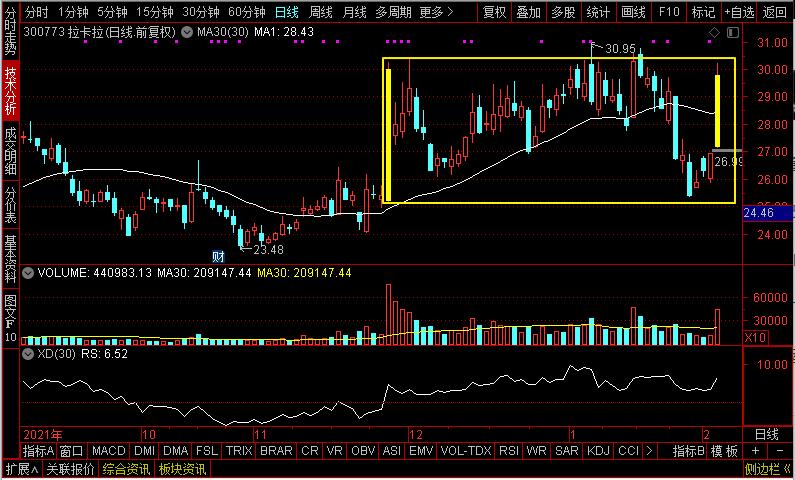Open 图文F10 sidebar tab

(10, 318)
